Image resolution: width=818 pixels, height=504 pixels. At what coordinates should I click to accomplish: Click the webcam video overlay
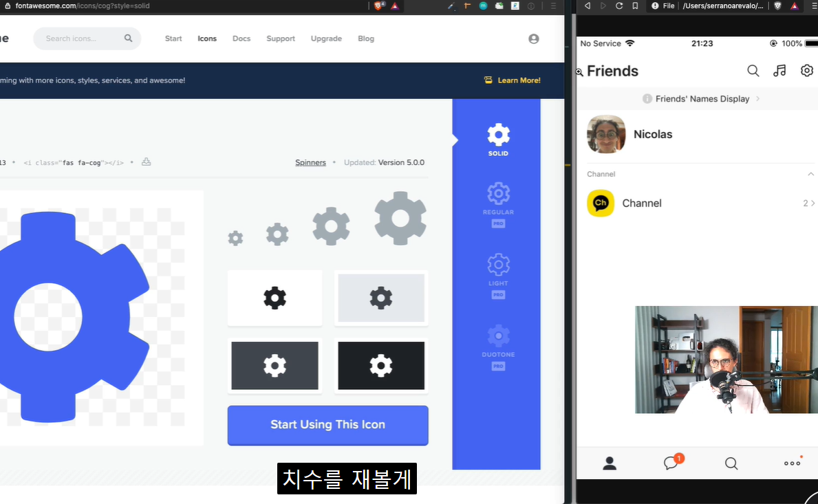click(x=726, y=360)
